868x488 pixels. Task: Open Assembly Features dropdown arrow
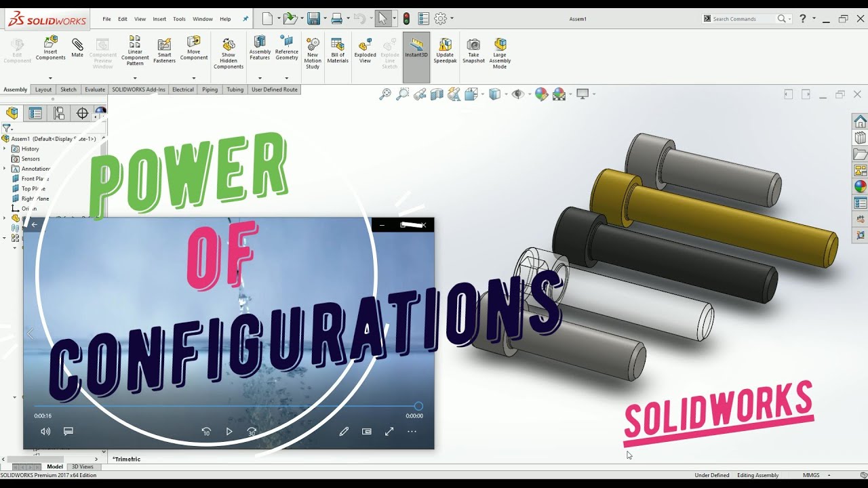pos(260,78)
